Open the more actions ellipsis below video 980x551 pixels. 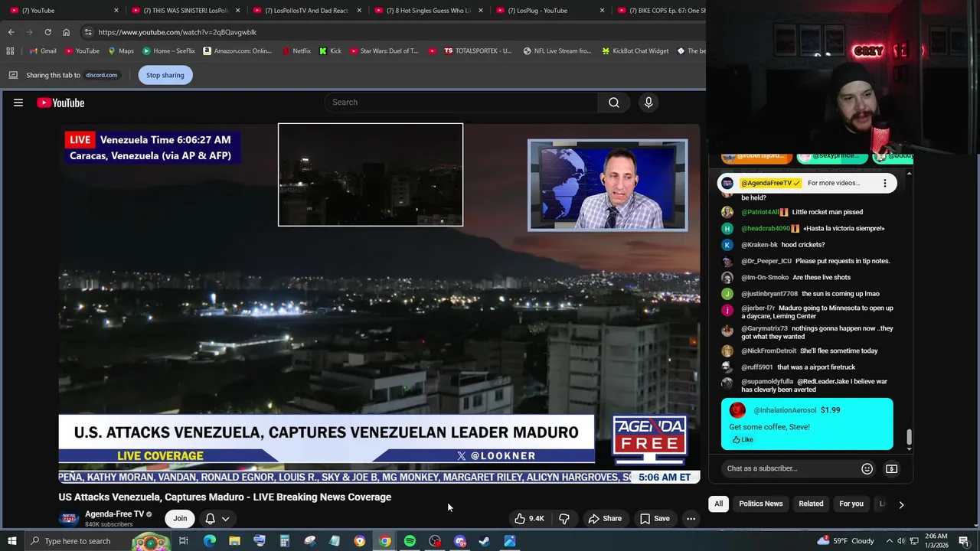[691, 519]
